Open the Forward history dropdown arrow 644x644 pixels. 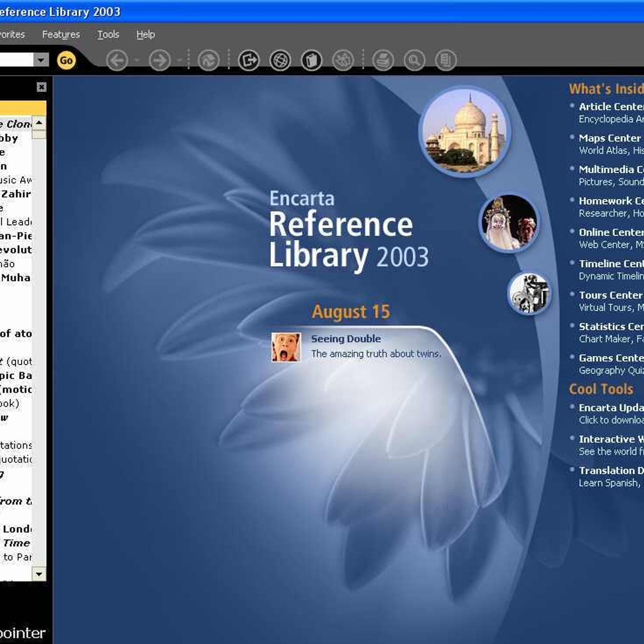click(180, 60)
